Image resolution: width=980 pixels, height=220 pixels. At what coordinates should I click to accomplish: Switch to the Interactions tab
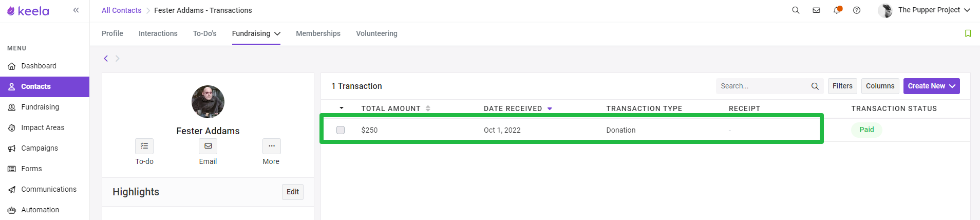[x=158, y=33]
